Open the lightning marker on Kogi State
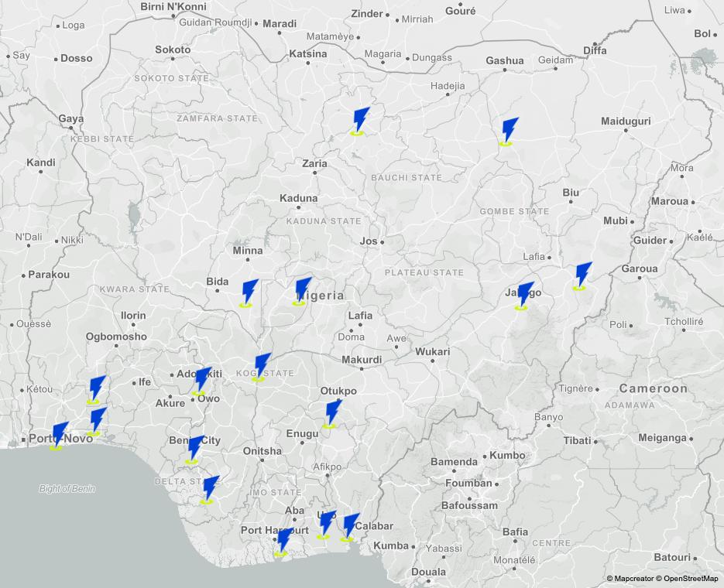This screenshot has height=588, width=724. (x=262, y=367)
